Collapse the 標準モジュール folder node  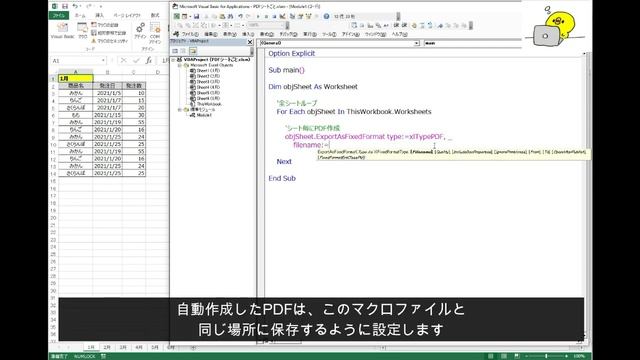pos(179,110)
